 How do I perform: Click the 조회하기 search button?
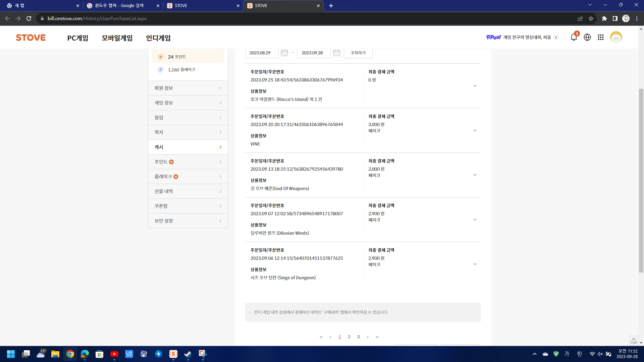(x=358, y=53)
